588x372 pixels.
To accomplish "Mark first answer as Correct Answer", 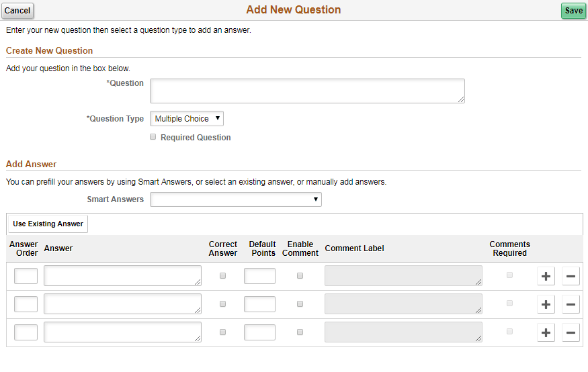I will (x=223, y=276).
